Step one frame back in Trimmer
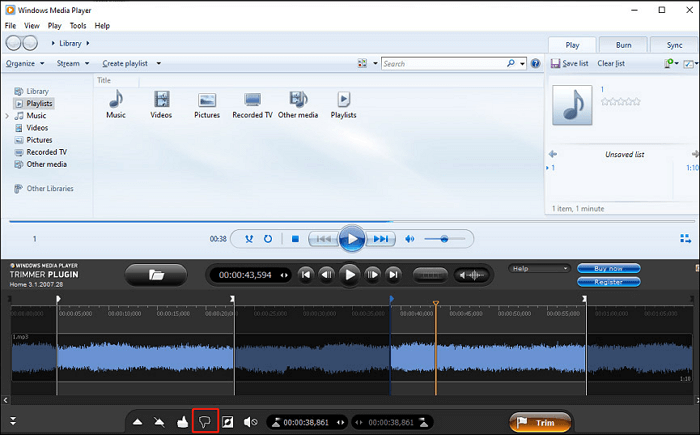700x435 pixels. tap(327, 275)
